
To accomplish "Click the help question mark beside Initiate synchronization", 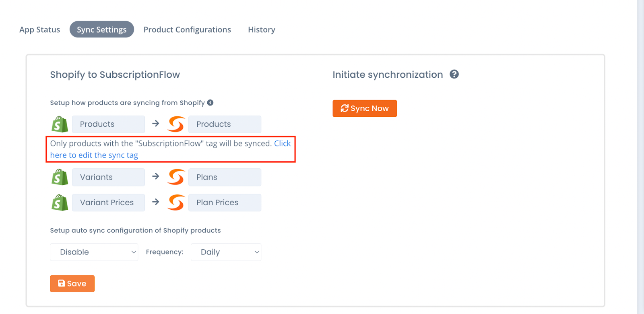I will click(x=454, y=74).
